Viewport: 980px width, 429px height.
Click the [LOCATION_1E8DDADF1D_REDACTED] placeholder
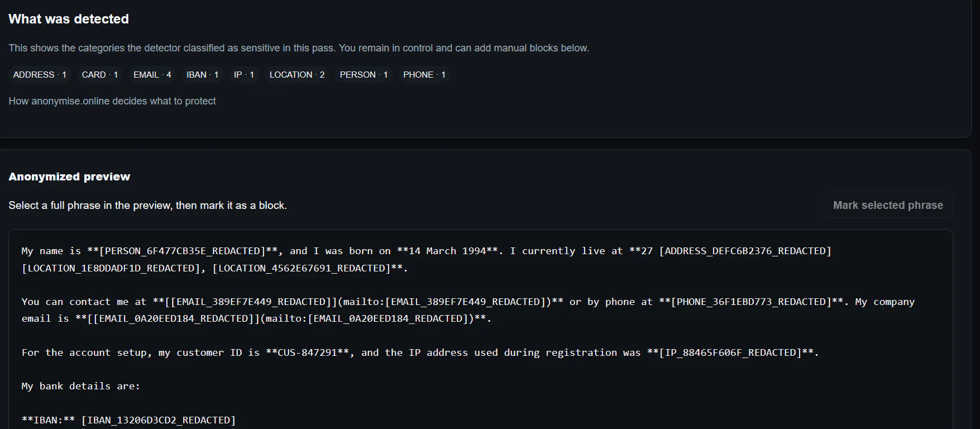pos(111,268)
